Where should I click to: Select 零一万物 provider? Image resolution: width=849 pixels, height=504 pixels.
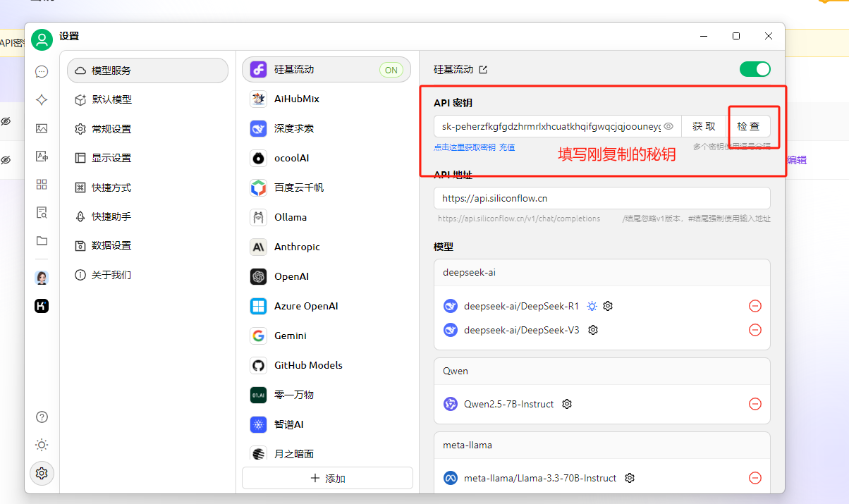click(x=326, y=395)
